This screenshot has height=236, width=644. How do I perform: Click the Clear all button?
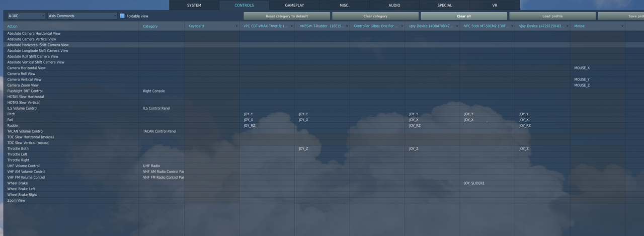coord(464,16)
